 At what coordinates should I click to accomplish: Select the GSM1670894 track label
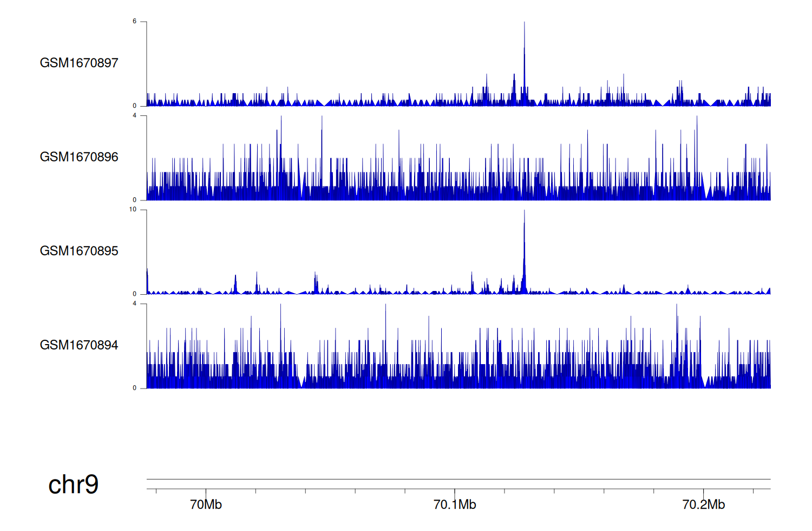[79, 345]
